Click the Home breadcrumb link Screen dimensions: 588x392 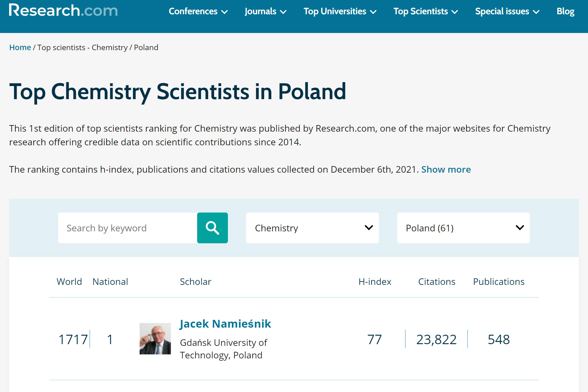click(20, 47)
